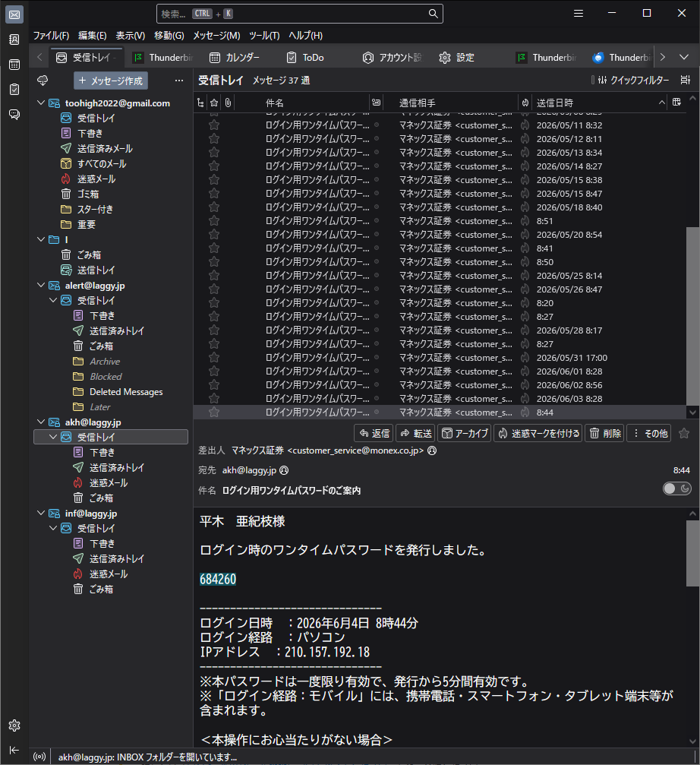Click the 転送 forward button
Image resolution: width=700 pixels, height=765 pixels.
tap(416, 433)
